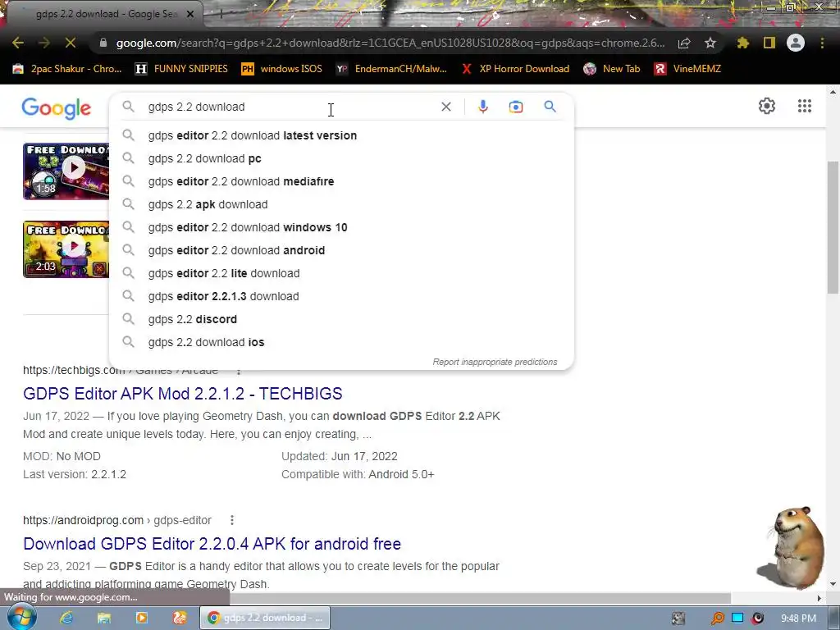The height and width of the screenshot is (630, 840).
Task: Open the Chrome three-dot menu
Action: [822, 43]
